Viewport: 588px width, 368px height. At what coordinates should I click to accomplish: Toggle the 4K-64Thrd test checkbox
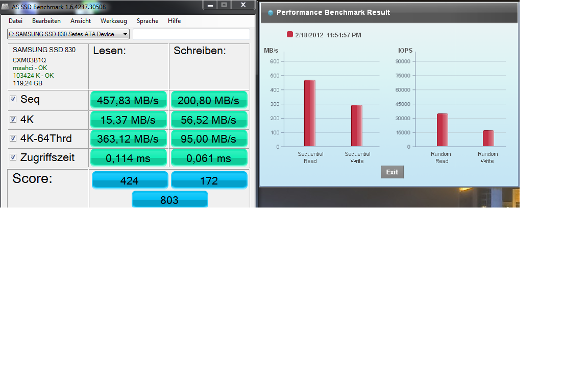pos(13,138)
